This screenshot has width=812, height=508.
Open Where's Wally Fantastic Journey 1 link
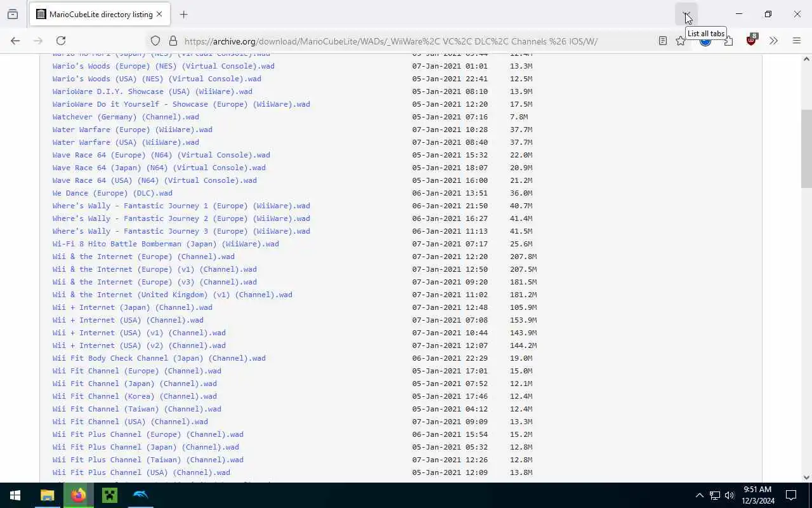tap(181, 206)
